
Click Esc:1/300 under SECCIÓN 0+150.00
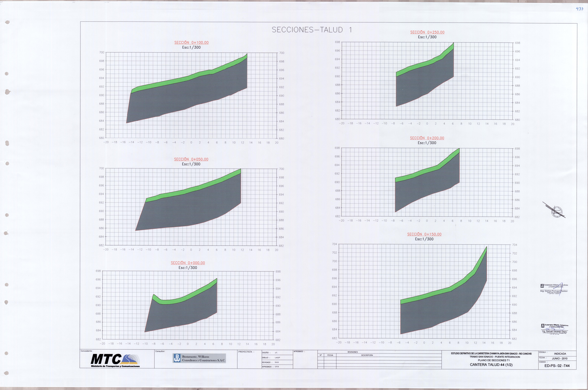424,239
